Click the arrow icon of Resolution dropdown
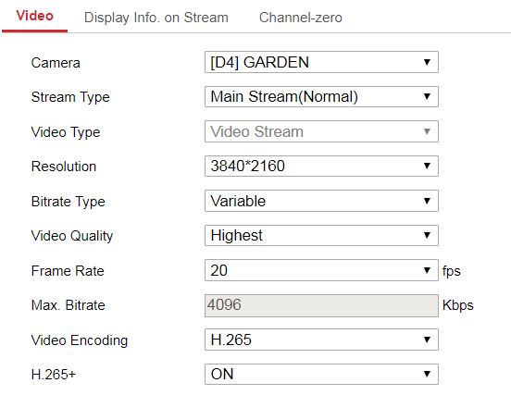 point(427,166)
